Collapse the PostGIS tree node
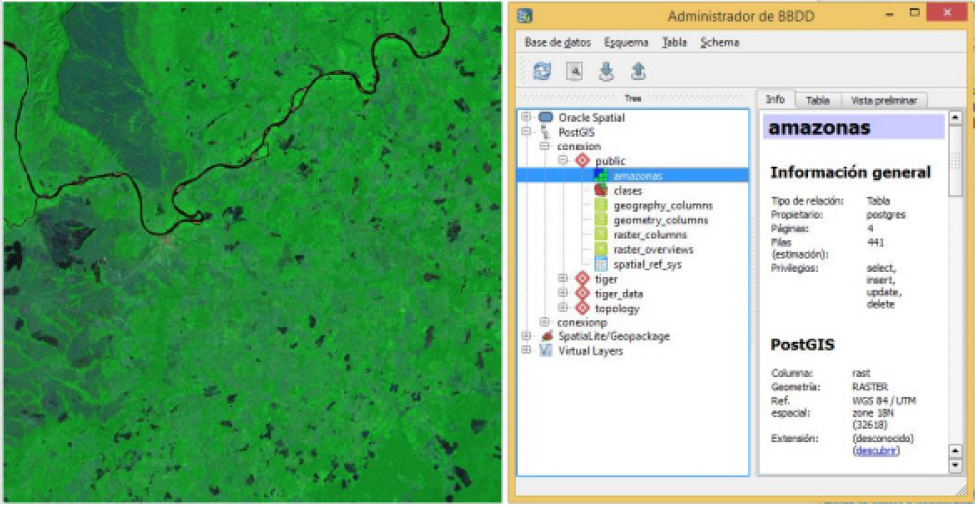Image resolution: width=978 pixels, height=507 pixels. [x=526, y=132]
